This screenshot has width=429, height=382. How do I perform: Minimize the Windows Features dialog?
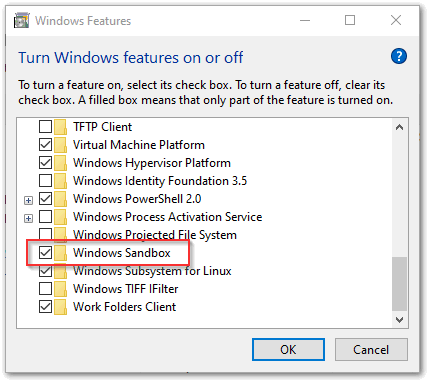pyautogui.click(x=305, y=20)
